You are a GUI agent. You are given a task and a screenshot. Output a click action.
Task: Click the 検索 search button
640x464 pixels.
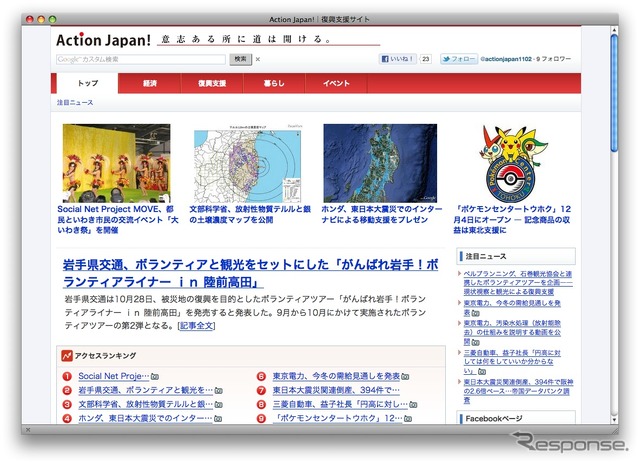tap(240, 59)
